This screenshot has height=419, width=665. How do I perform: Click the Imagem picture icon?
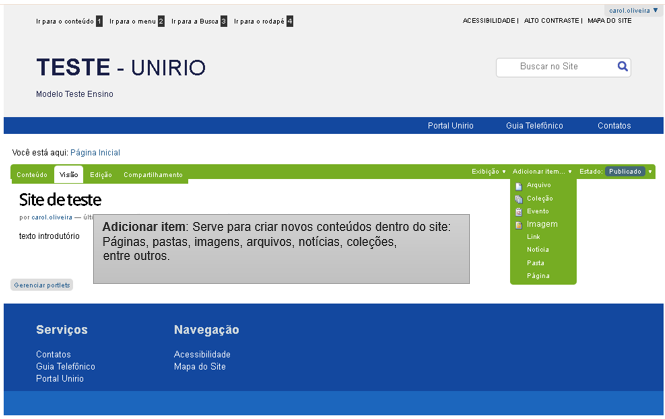(x=518, y=224)
